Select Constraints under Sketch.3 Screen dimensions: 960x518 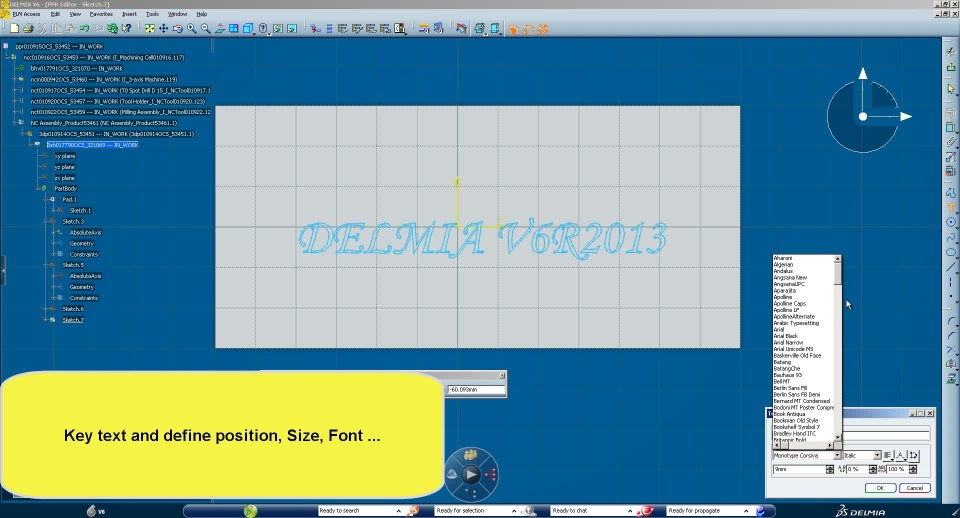click(84, 254)
